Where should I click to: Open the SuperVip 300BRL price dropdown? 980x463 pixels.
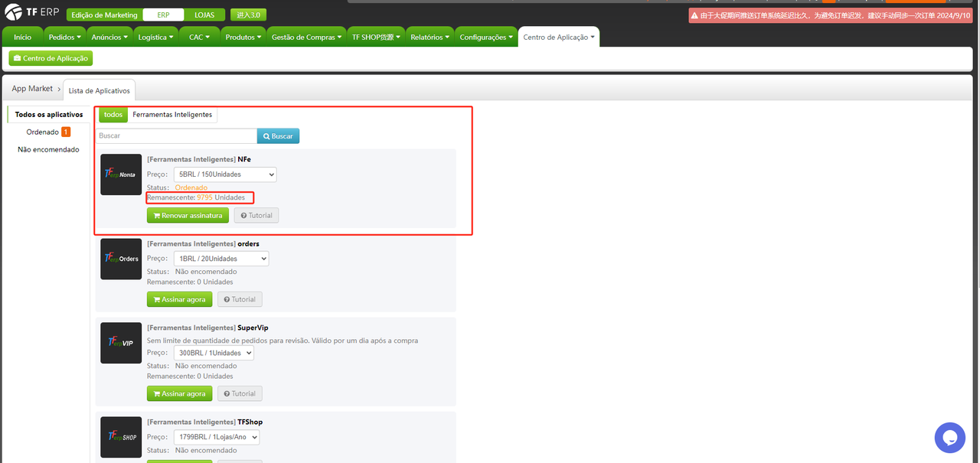click(x=214, y=352)
